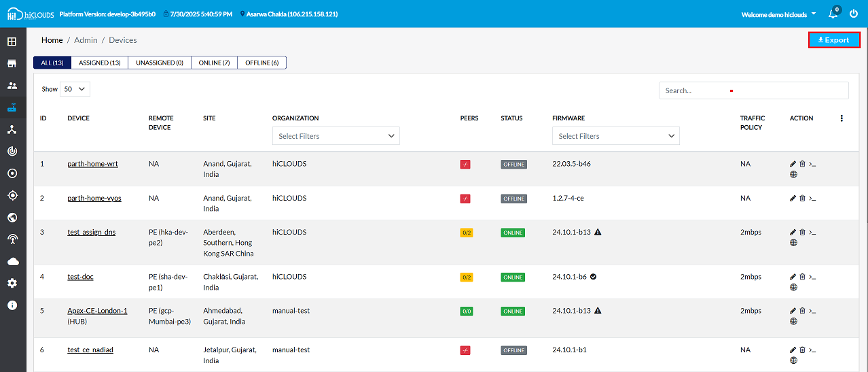The height and width of the screenshot is (372, 868).
Task: Click the globe icon in test-doc row
Action: (793, 287)
